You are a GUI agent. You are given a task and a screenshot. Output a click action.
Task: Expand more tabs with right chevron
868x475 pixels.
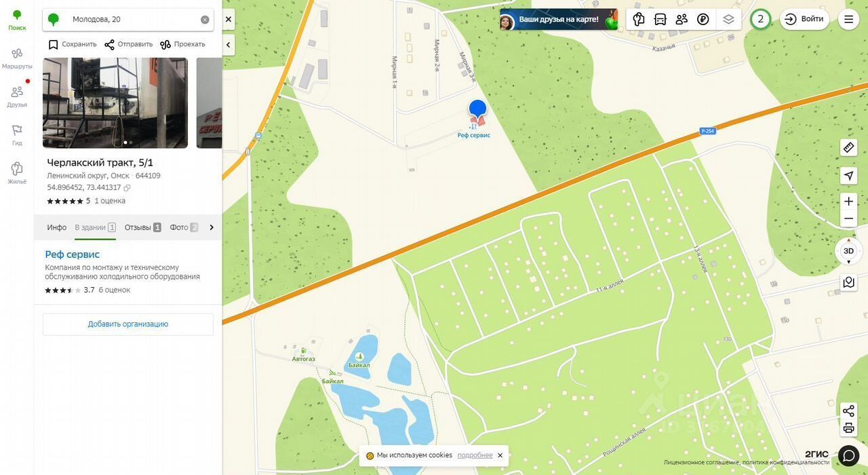(212, 227)
